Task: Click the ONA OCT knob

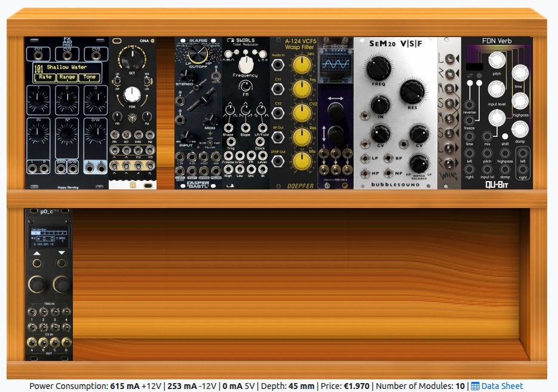Action: coord(132,57)
